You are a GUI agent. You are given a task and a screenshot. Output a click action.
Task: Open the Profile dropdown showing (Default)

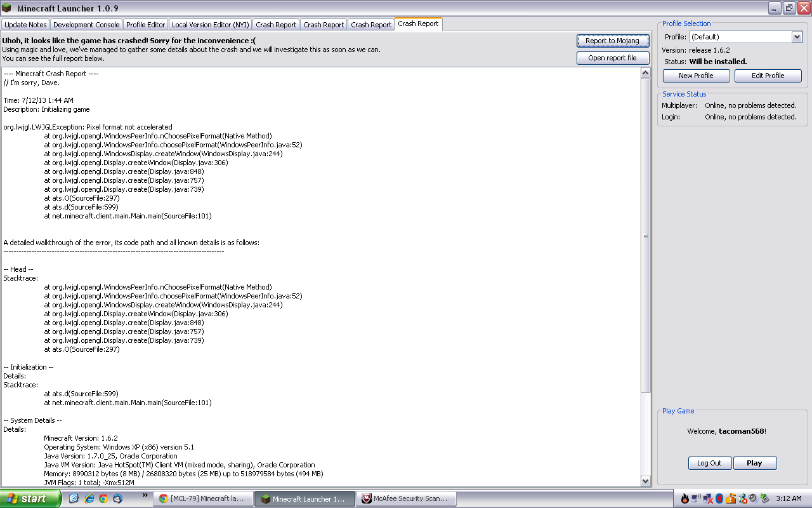click(745, 37)
